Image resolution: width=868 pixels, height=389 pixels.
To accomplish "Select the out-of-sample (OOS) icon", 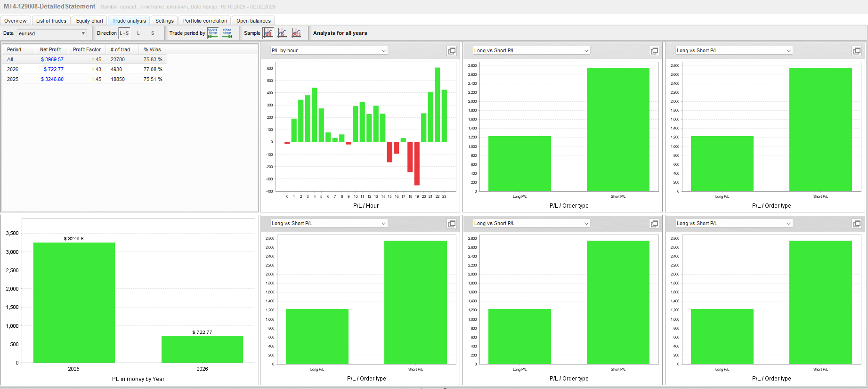I will pos(296,33).
